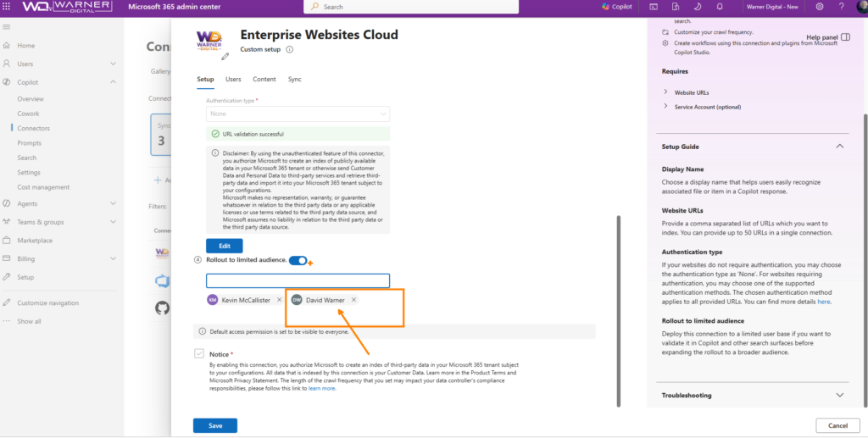The image size is (868, 438).
Task: Check the Notice checkbox
Action: (199, 353)
